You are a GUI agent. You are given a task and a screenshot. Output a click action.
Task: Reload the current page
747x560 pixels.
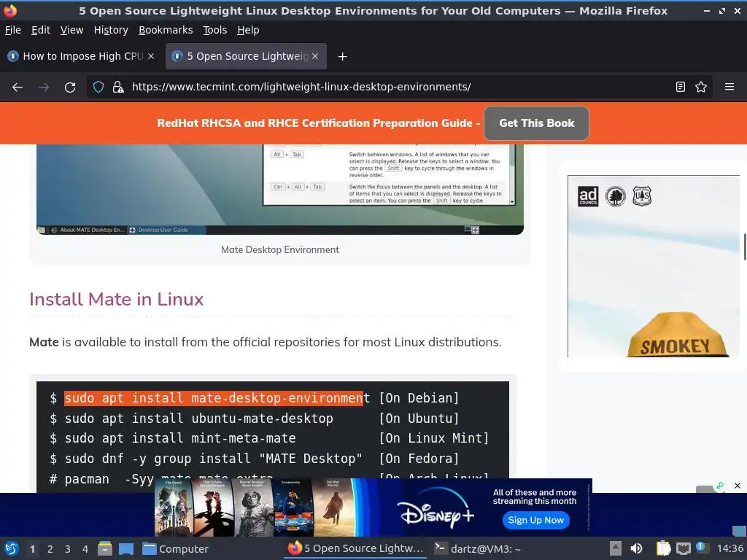click(70, 87)
